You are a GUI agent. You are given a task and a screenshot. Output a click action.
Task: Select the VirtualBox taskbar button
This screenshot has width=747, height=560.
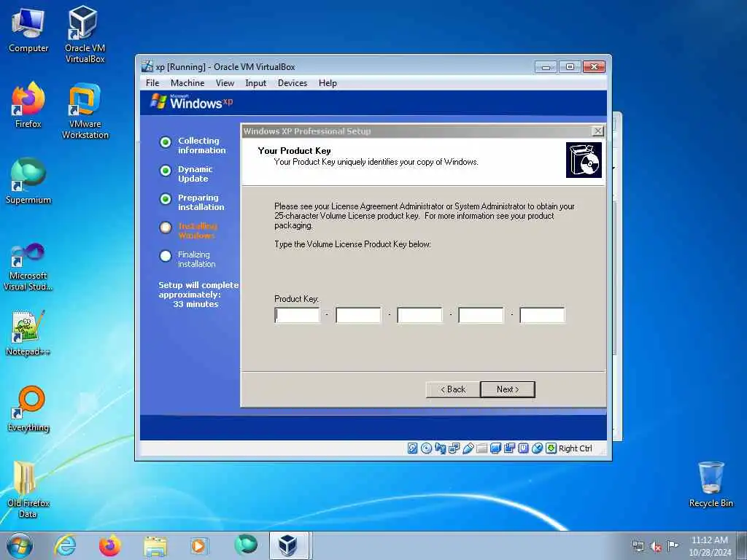coord(290,545)
